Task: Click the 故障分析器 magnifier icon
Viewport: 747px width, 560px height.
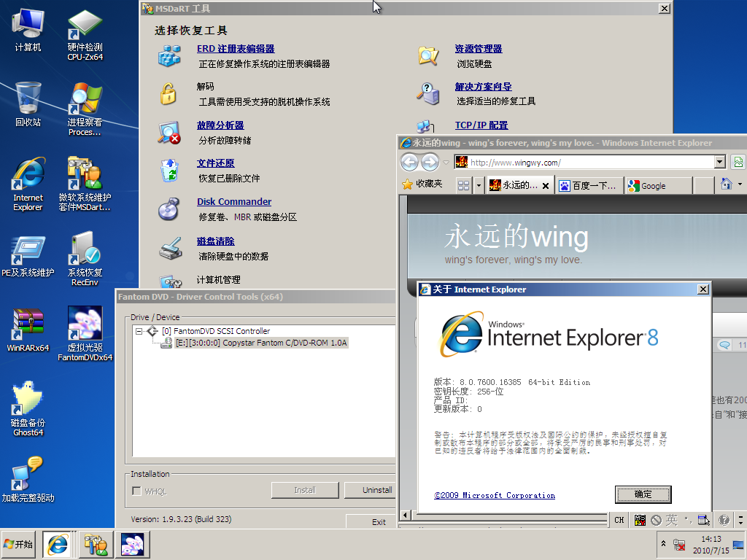Action: [x=169, y=133]
